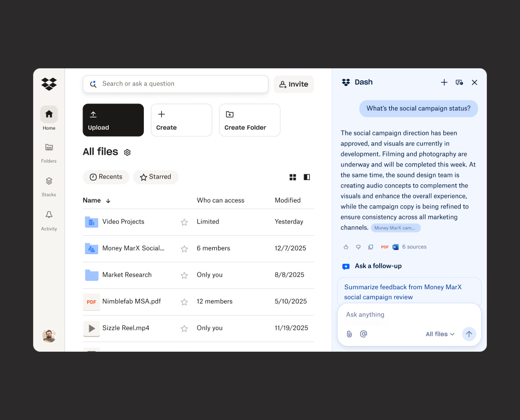The width and height of the screenshot is (520, 420).
Task: Give thumbs down to Dash answer
Action: click(x=358, y=247)
